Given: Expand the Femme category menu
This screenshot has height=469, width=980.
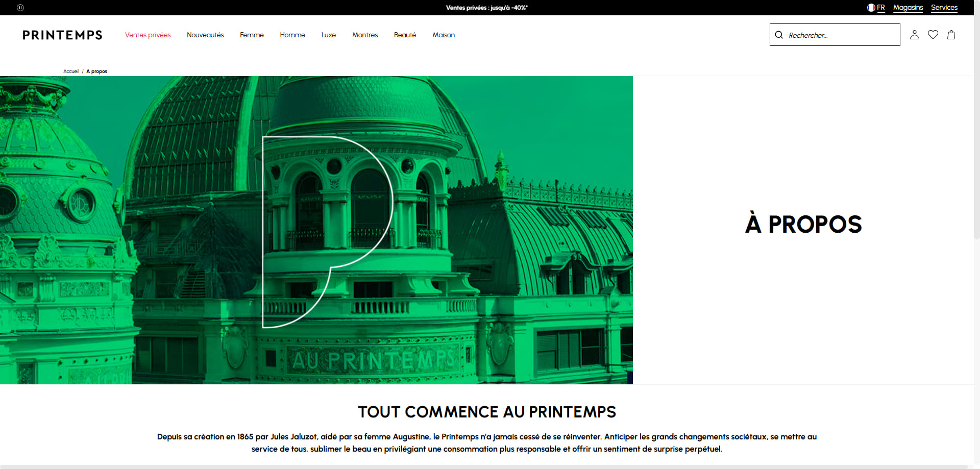Looking at the screenshot, I should tap(252, 35).
